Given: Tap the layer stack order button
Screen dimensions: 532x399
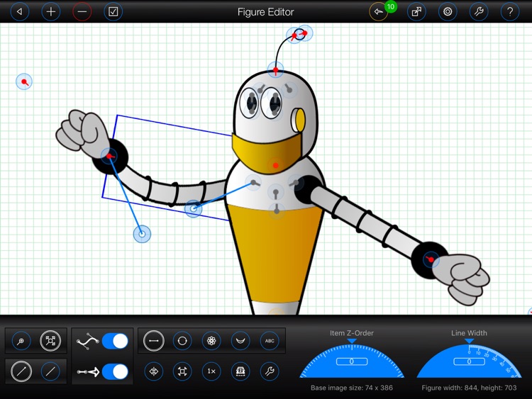Looking at the screenshot, I should [x=240, y=371].
